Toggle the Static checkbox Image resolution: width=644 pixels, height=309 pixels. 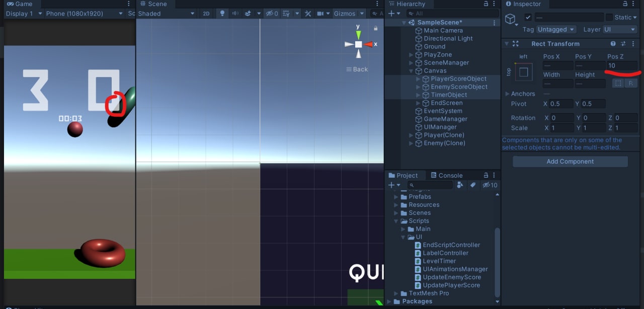pos(609,17)
